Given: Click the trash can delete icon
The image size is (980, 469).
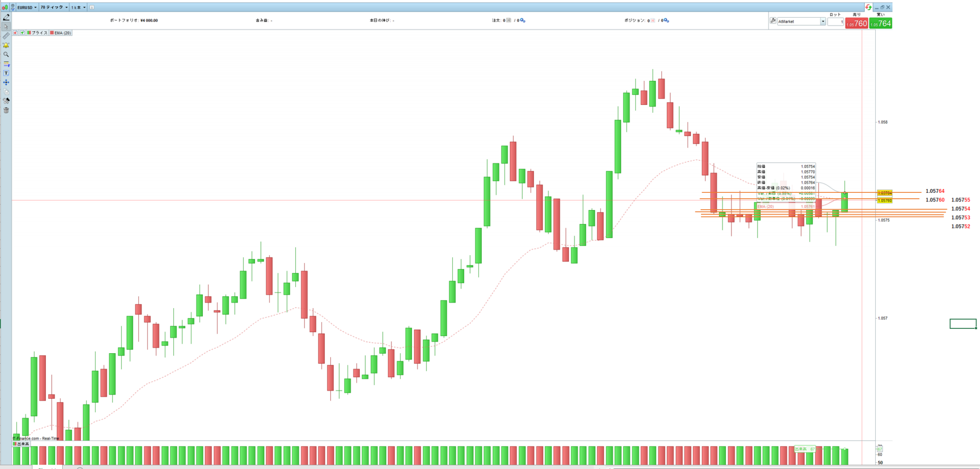Looking at the screenshot, I should 6,111.
